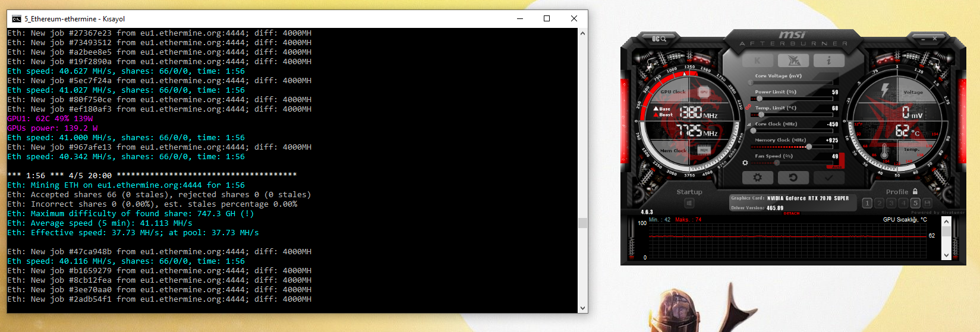Click down arrow in Afterburner graph scrollbar
The width and height of the screenshot is (980, 332).
[947, 255]
